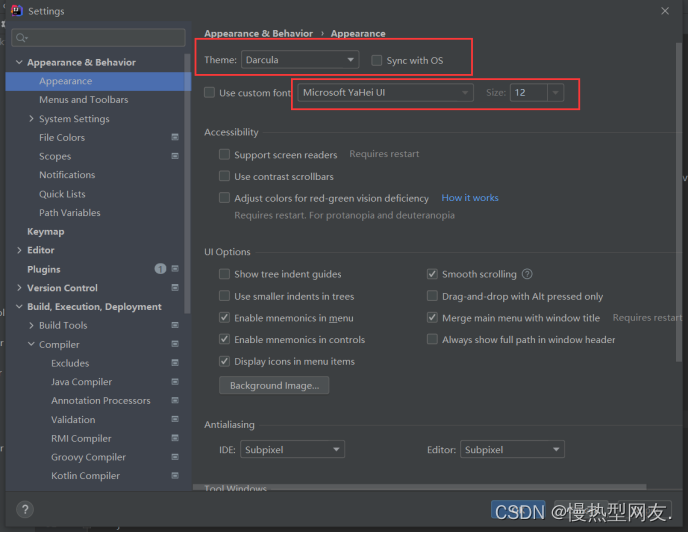
Task: Open Path Variables settings page
Action: tap(70, 213)
